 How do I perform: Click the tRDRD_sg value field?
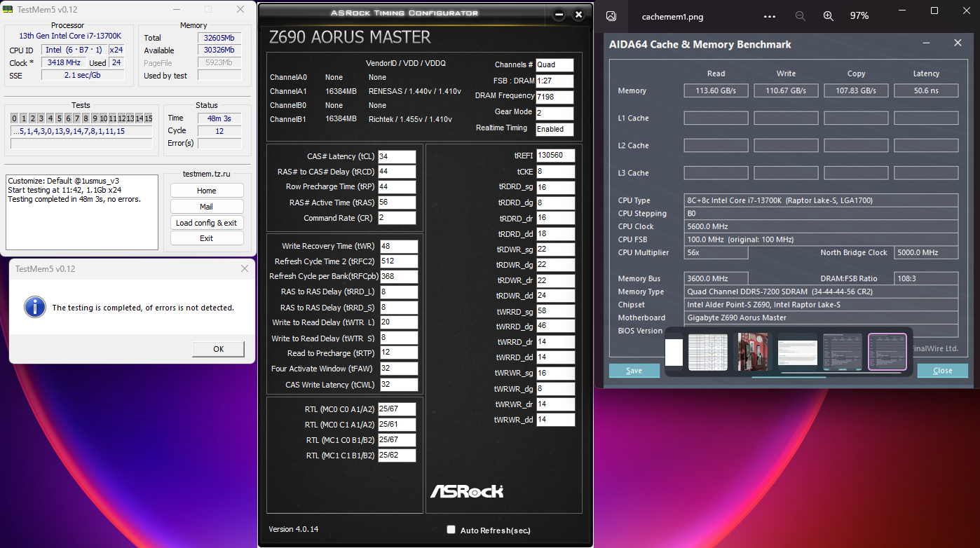point(555,188)
